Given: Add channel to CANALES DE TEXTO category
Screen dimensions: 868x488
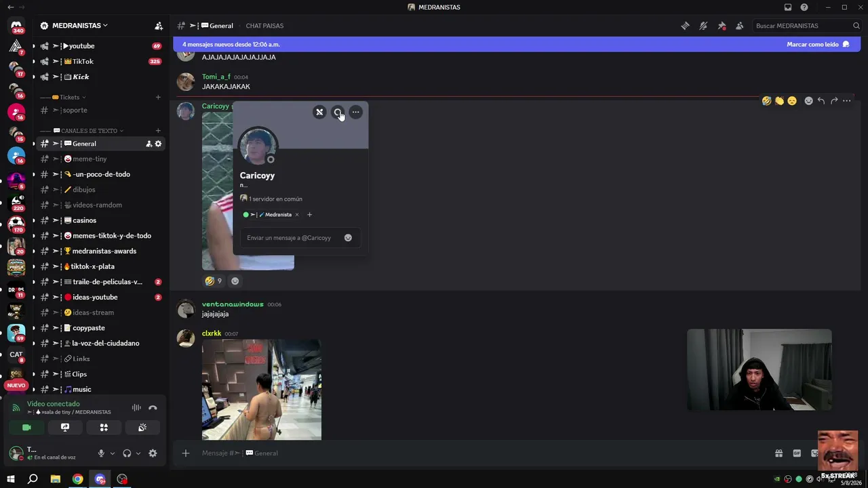Looking at the screenshot, I should click(x=158, y=131).
